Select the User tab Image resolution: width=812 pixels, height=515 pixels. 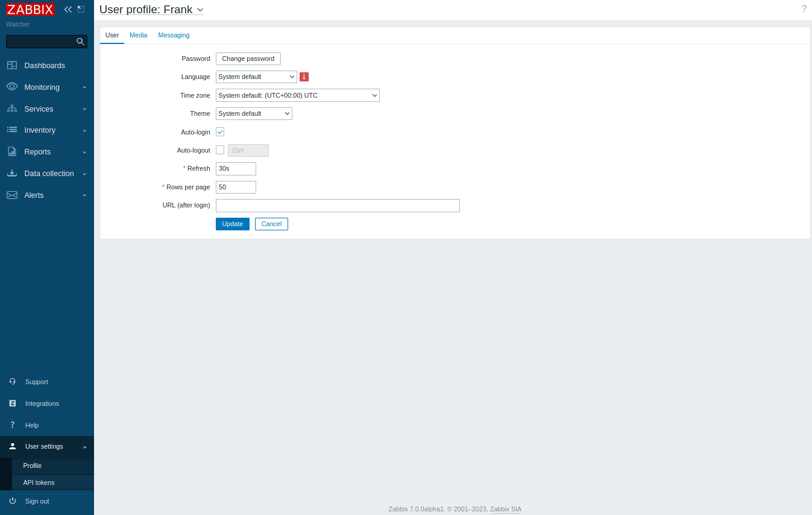tap(112, 35)
